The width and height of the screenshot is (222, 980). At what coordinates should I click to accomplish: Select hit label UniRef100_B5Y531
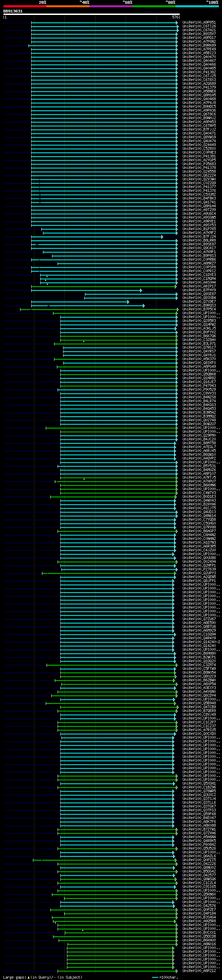199,466
